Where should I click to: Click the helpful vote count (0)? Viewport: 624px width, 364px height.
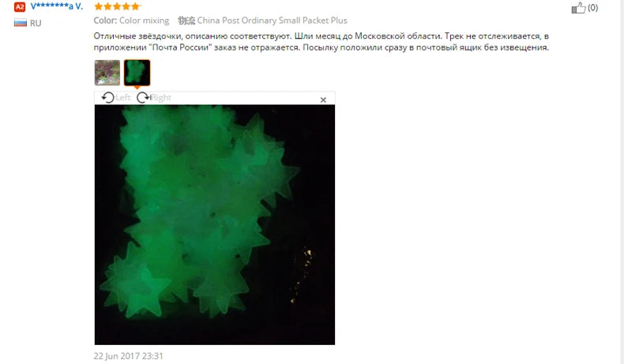[x=592, y=8]
